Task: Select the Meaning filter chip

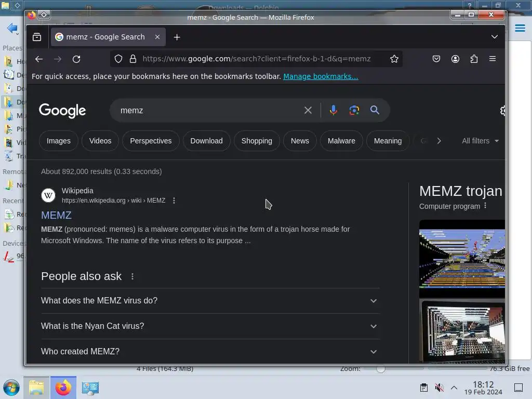Action: [x=388, y=141]
